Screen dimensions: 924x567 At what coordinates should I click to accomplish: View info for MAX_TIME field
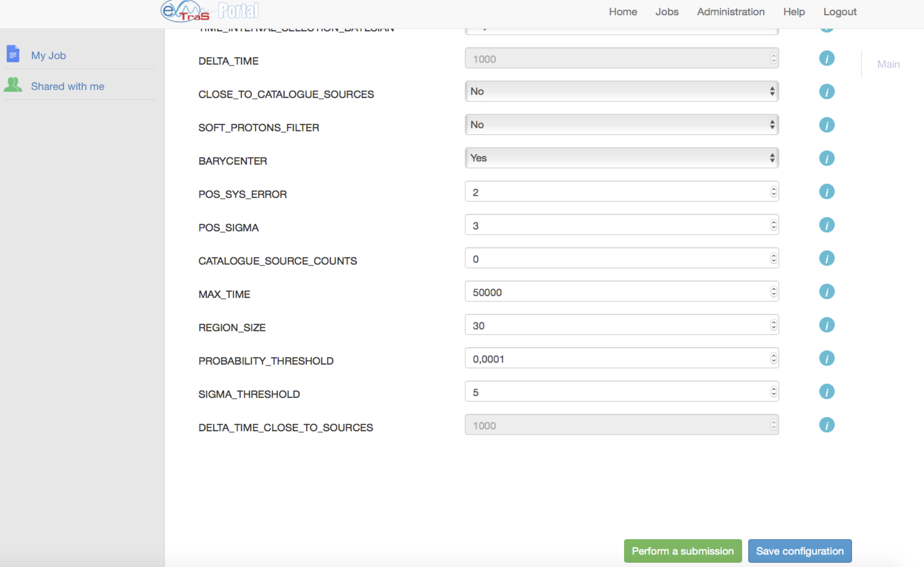coord(827,292)
